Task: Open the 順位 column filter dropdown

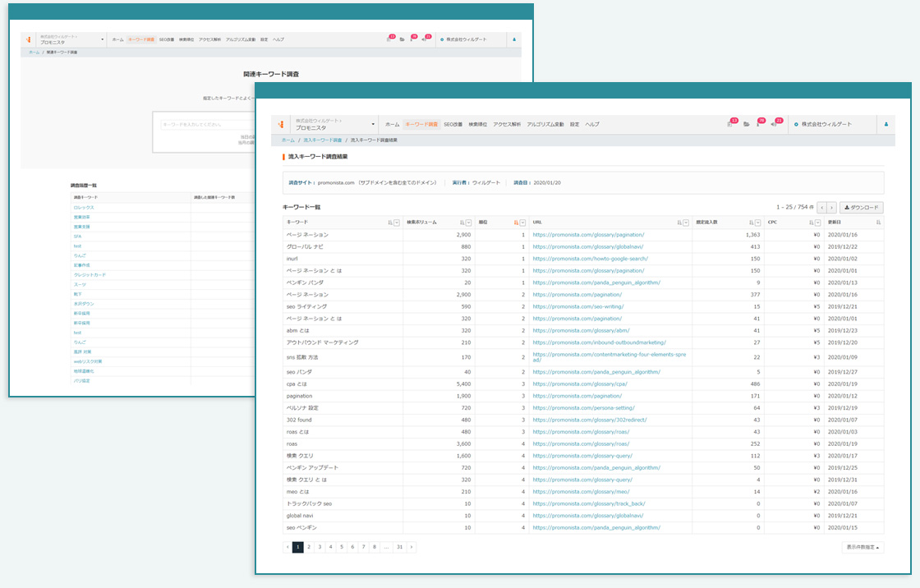Action: (522, 223)
